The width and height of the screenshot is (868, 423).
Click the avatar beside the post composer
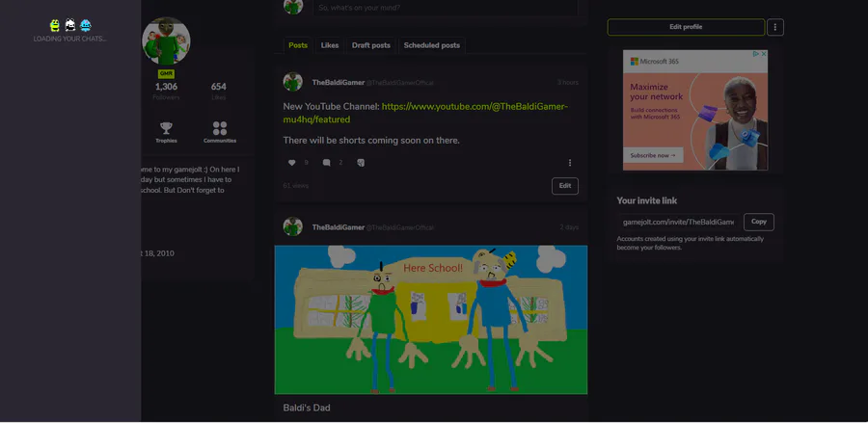[293, 7]
